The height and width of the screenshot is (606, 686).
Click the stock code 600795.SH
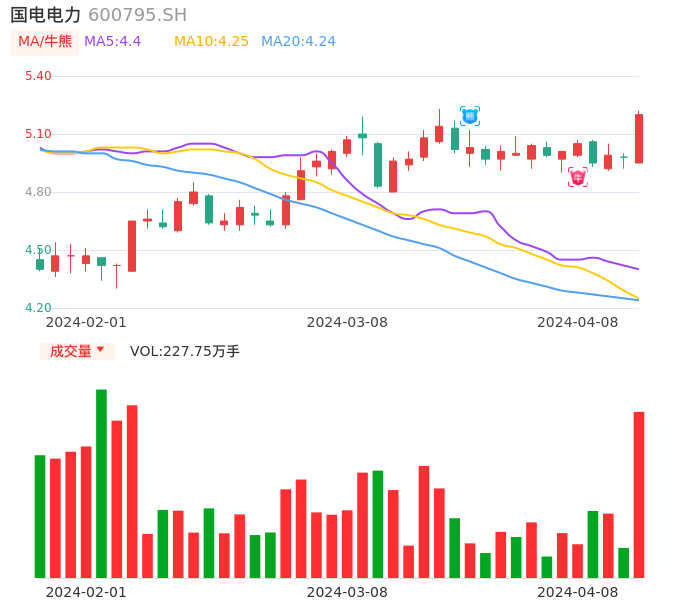point(137,15)
